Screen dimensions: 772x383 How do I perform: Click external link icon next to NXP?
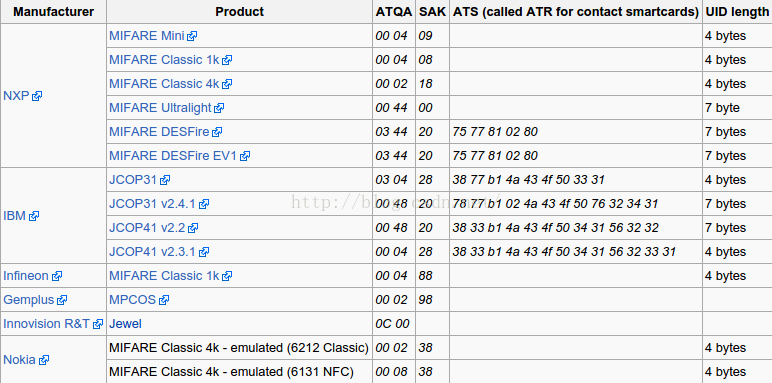[37, 96]
